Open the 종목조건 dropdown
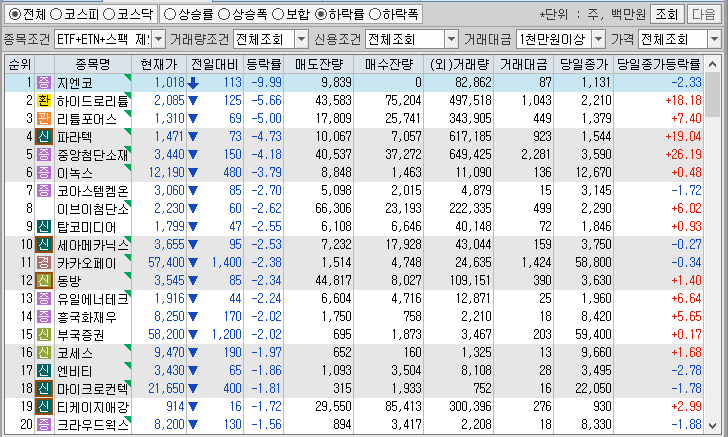The height and width of the screenshot is (437, 728). point(158,39)
